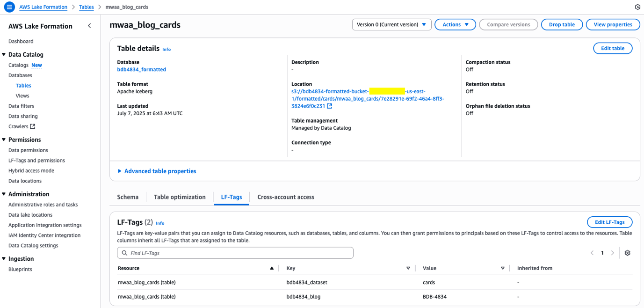
Task: Click the Find LF-Tags search field
Action: click(235, 253)
